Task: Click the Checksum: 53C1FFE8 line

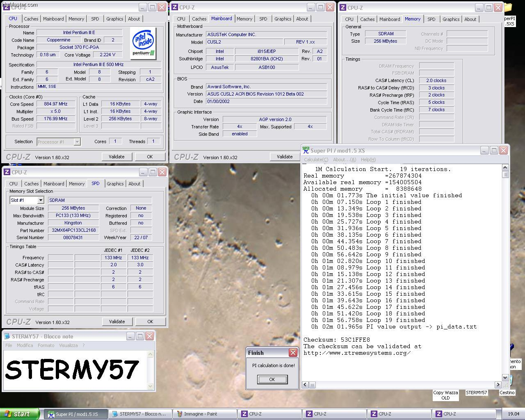Action: (x=337, y=340)
